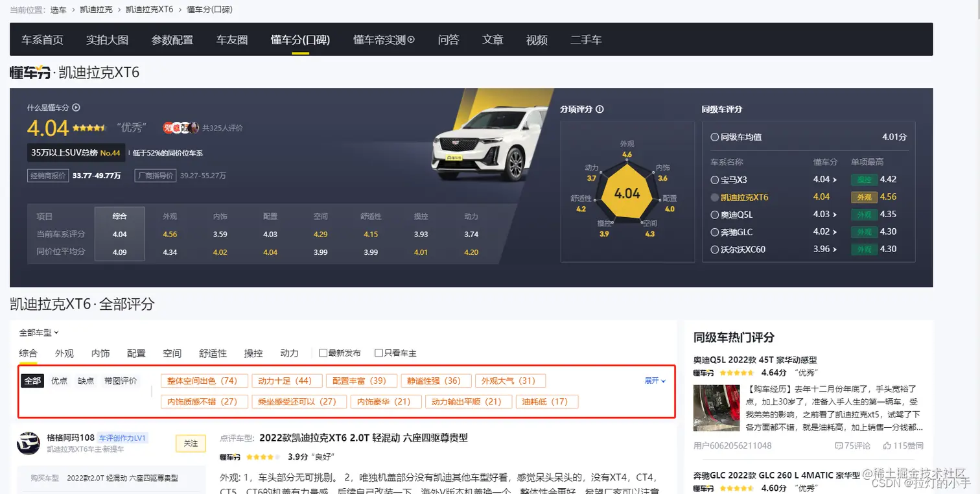The image size is (980, 494).
Task: Switch to 内饰 review tab
Action: pos(100,353)
